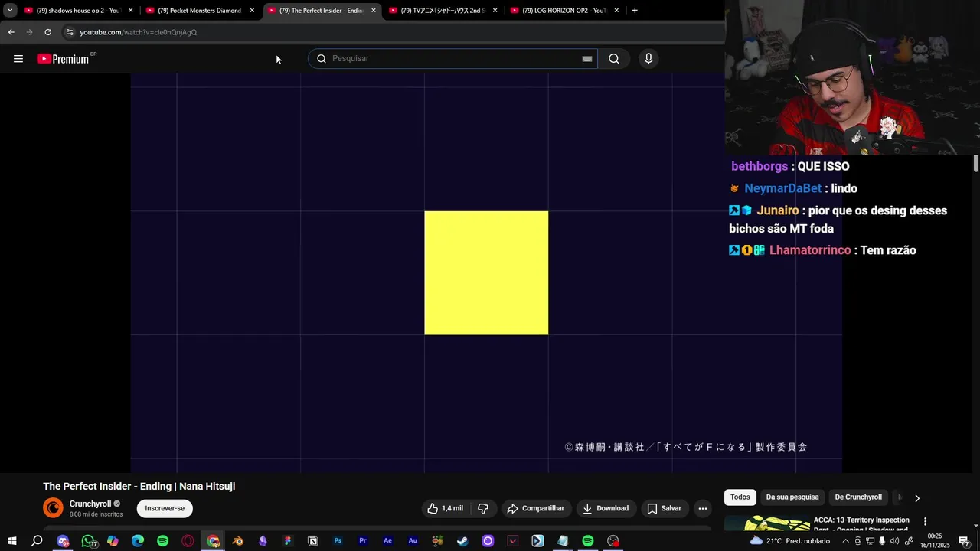Switch to Pocket Monsters Diamond tab
This screenshot has width=980, height=551.
[199, 11]
